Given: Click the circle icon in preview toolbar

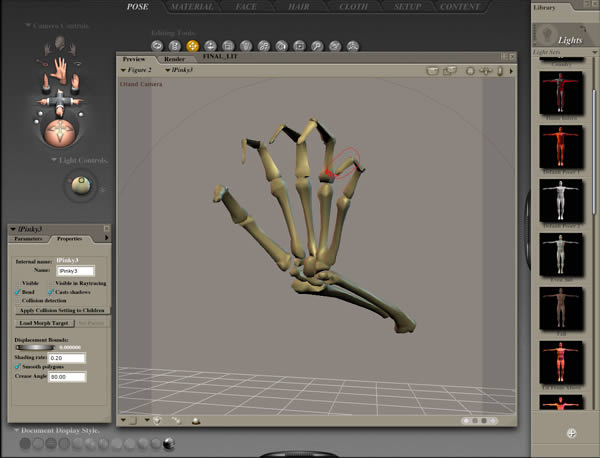Looking at the screenshot, I should (470, 71).
